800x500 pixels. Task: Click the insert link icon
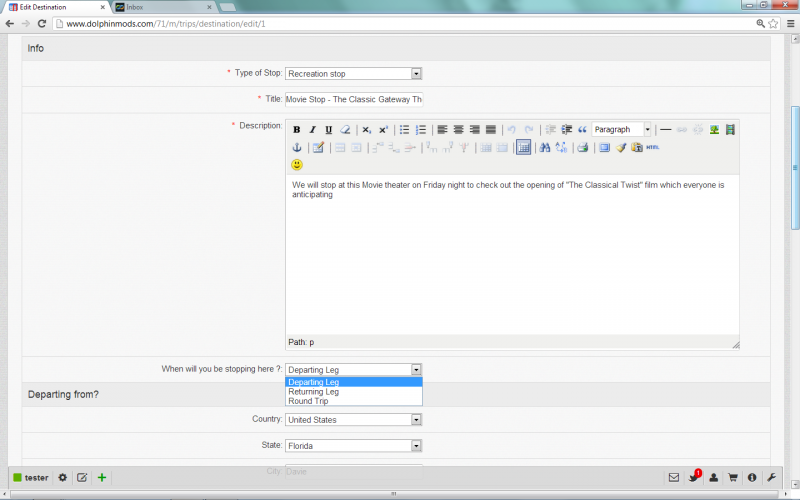pyautogui.click(x=682, y=130)
